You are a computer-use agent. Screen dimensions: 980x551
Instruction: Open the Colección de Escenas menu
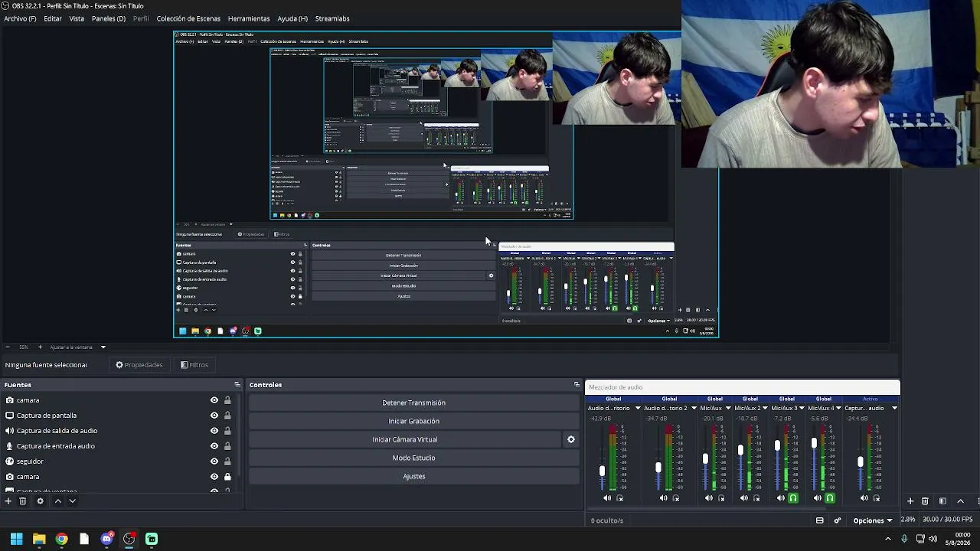pyautogui.click(x=188, y=18)
